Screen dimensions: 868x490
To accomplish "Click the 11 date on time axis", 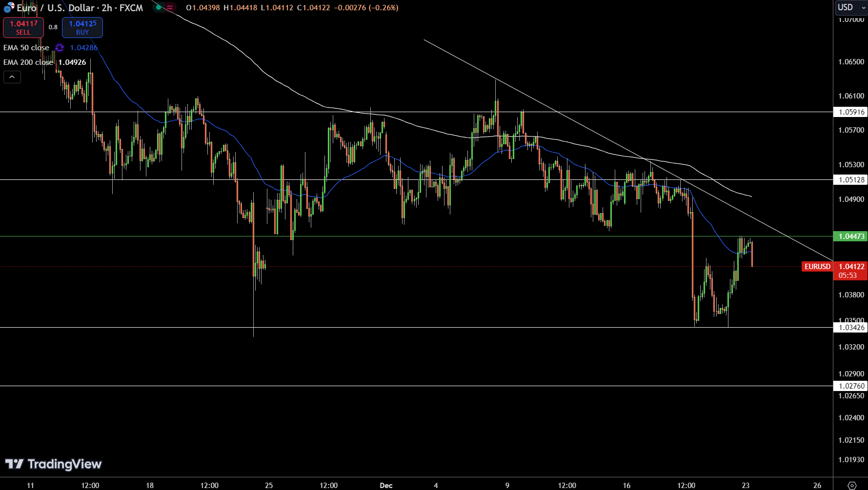I will click(x=31, y=486).
